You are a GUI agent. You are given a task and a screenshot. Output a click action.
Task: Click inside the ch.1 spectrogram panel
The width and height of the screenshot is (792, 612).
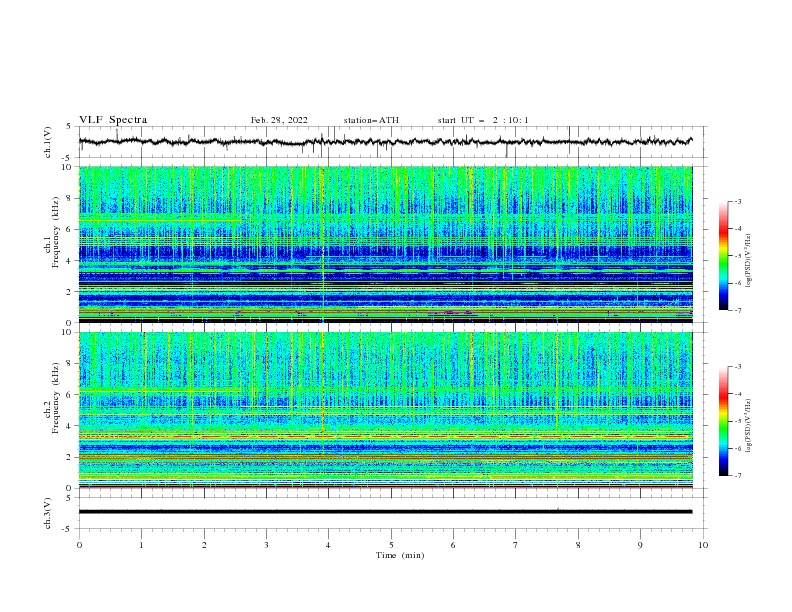[386, 244]
